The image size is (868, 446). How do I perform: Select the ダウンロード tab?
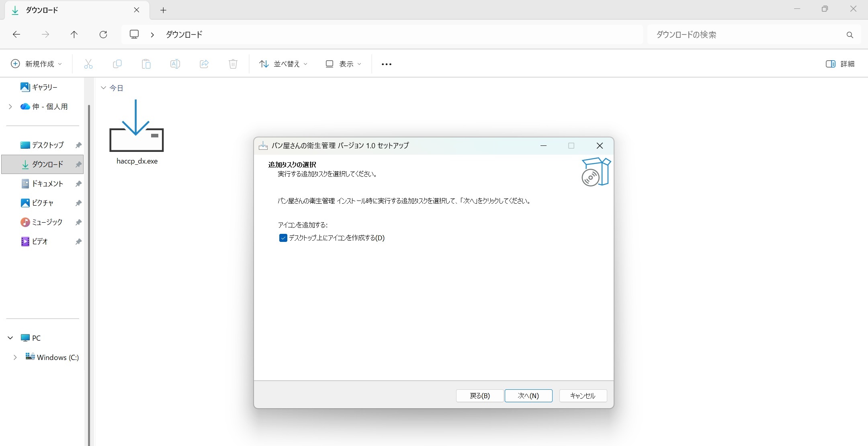[60, 10]
